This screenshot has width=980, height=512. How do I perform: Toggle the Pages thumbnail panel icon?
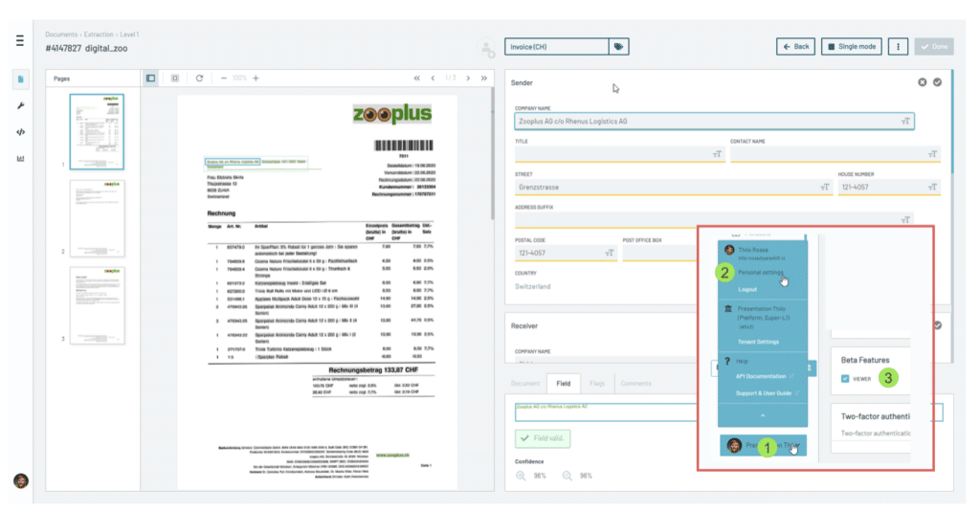pyautogui.click(x=150, y=78)
